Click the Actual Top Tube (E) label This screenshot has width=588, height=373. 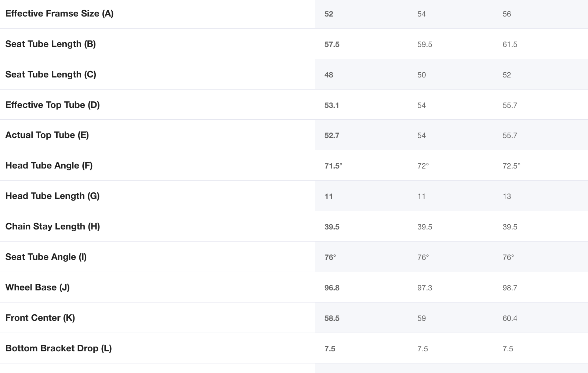47,135
